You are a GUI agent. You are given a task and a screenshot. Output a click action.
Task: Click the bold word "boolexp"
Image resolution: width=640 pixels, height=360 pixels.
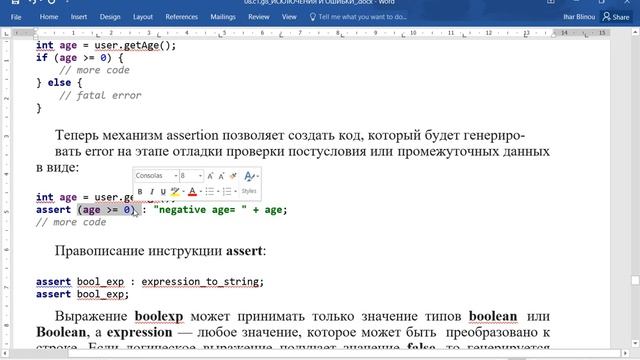click(159, 316)
